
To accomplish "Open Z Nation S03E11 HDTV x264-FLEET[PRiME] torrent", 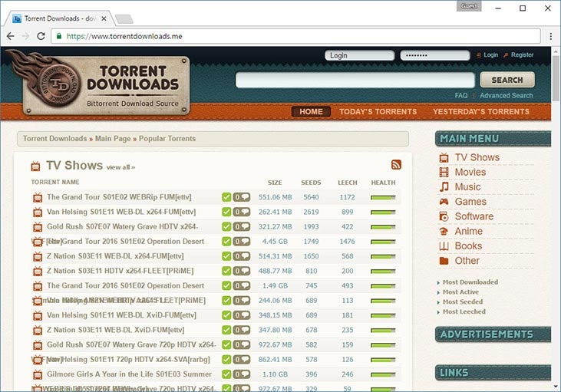I will point(120,271).
